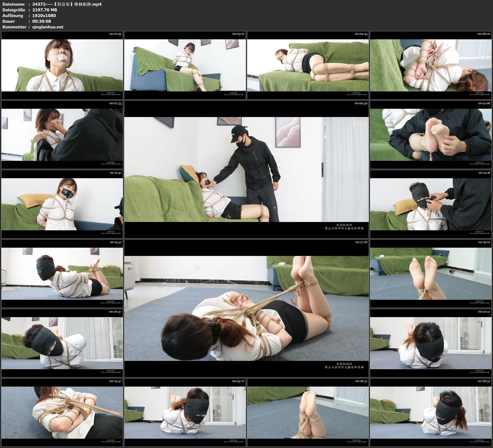Click the thumbnail timestamped 00:14:16
Viewport: 493px width, 448px height.
point(431,204)
